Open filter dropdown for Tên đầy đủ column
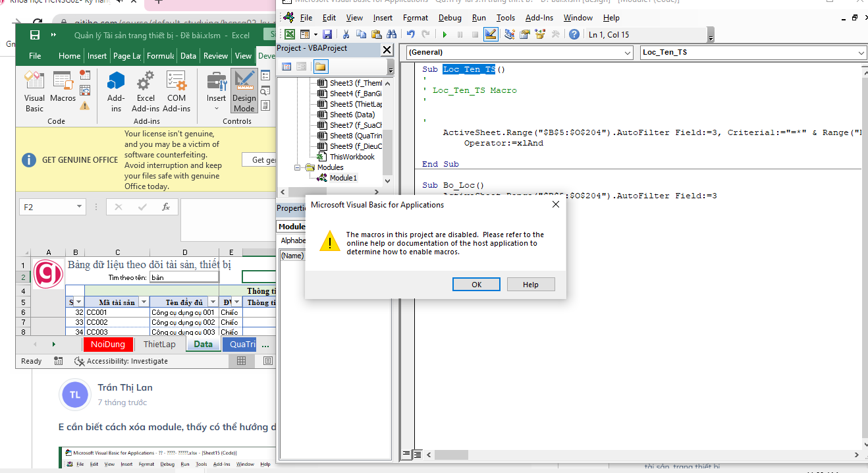 tap(213, 302)
